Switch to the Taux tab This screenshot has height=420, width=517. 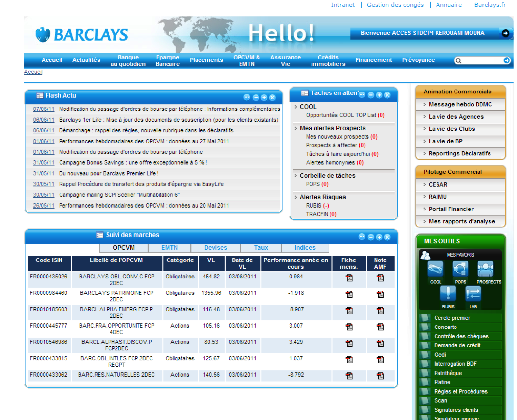(261, 248)
